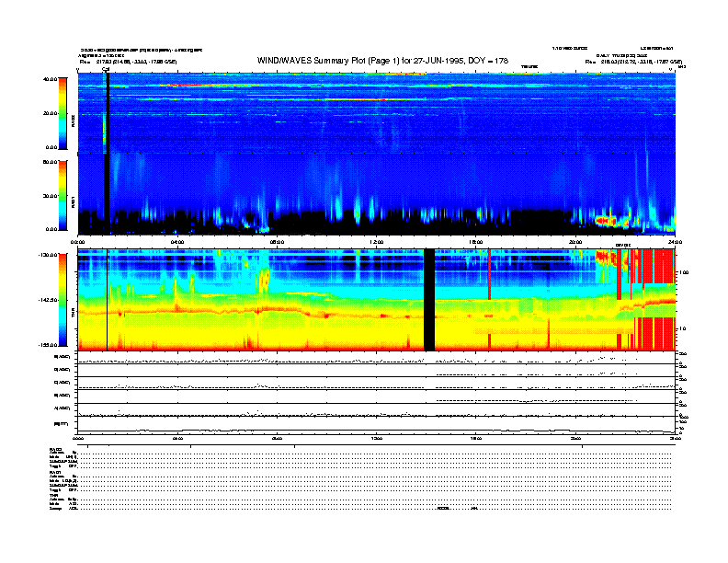
Task: Click the top-left GSE position coordinates text
Action: [129, 62]
